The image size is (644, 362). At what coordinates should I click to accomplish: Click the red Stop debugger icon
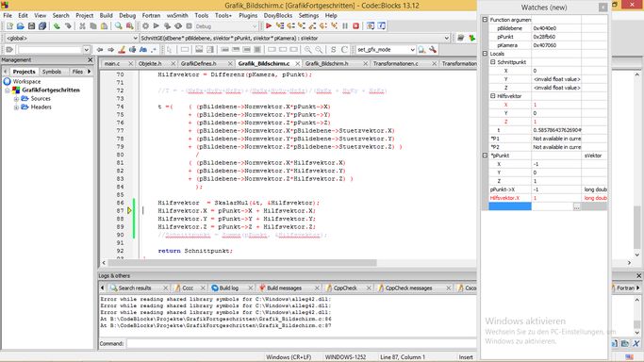[x=356, y=25]
